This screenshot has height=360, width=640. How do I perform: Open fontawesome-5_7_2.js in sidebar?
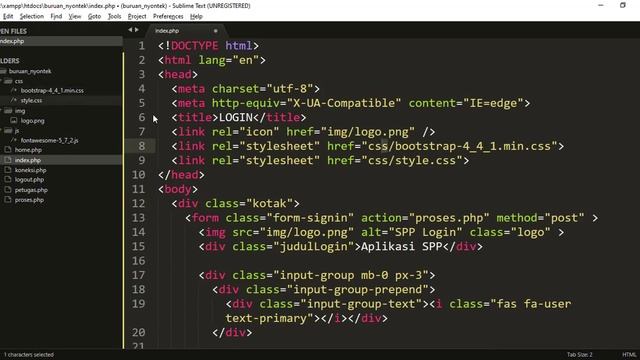point(49,140)
